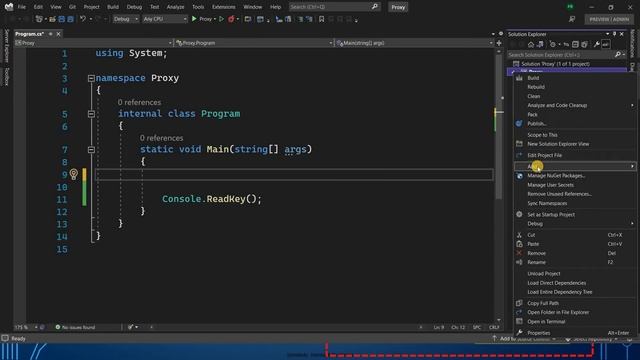This screenshot has width=640, height=360.
Task: Click the main Search (Ctrl+Q) box
Action: 334,7
